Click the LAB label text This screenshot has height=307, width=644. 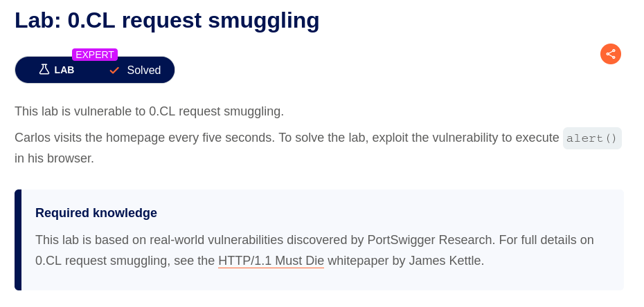(x=64, y=70)
